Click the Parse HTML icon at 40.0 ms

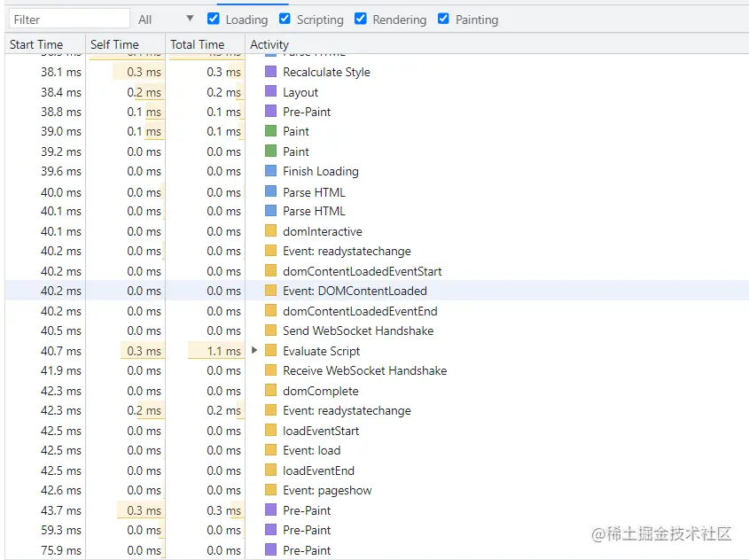271,192
